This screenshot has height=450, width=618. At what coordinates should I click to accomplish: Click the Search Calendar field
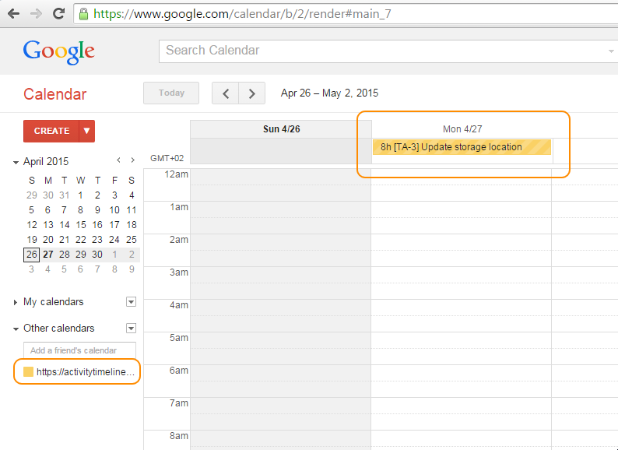click(385, 51)
